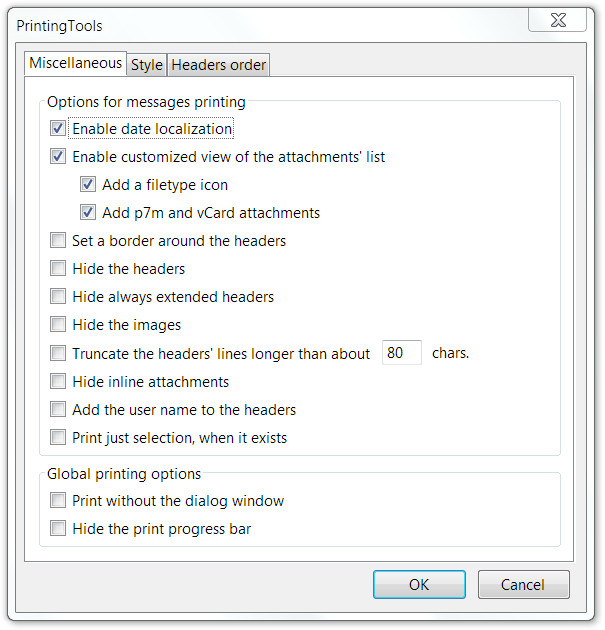Tick Truncate the headers' lines checkbox

tap(58, 353)
